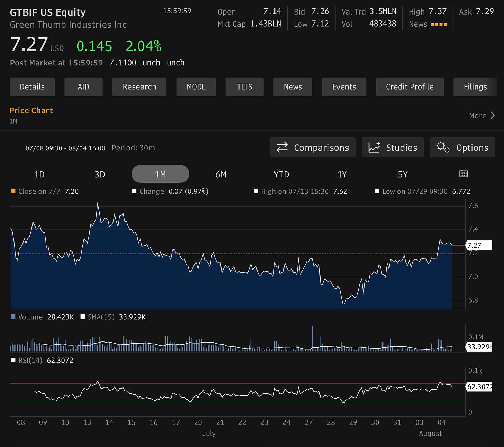Expand the More chevron
The image size is (504, 447).
pyautogui.click(x=493, y=116)
